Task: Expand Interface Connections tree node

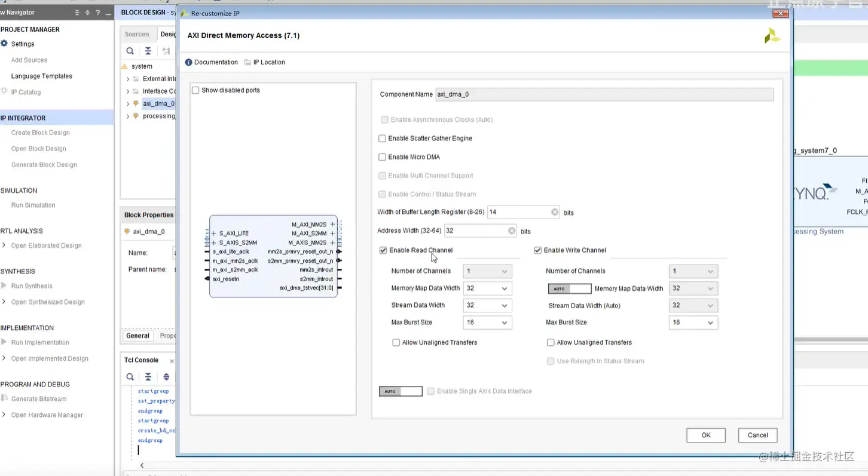Action: pos(127,91)
